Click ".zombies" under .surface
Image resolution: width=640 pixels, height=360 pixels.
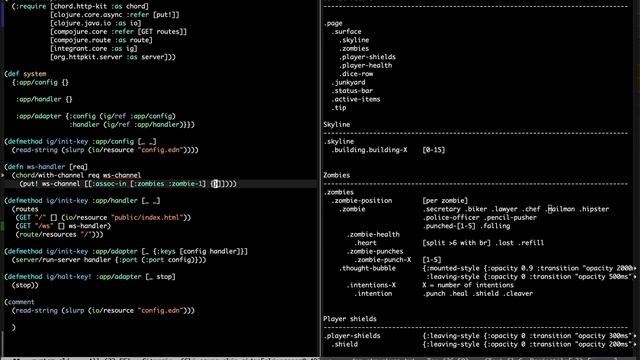pos(354,49)
